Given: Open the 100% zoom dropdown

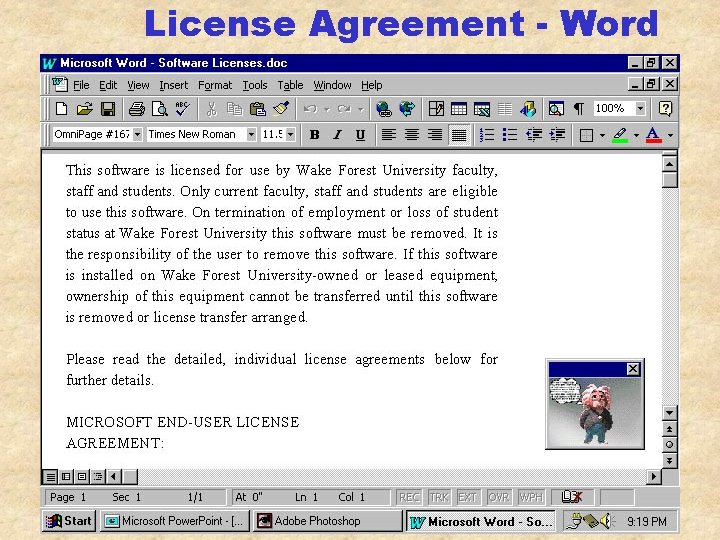Looking at the screenshot, I should pyautogui.click(x=640, y=109).
